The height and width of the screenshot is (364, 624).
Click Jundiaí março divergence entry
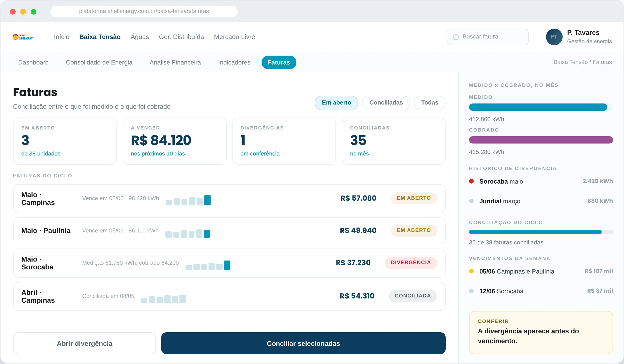[x=541, y=201]
